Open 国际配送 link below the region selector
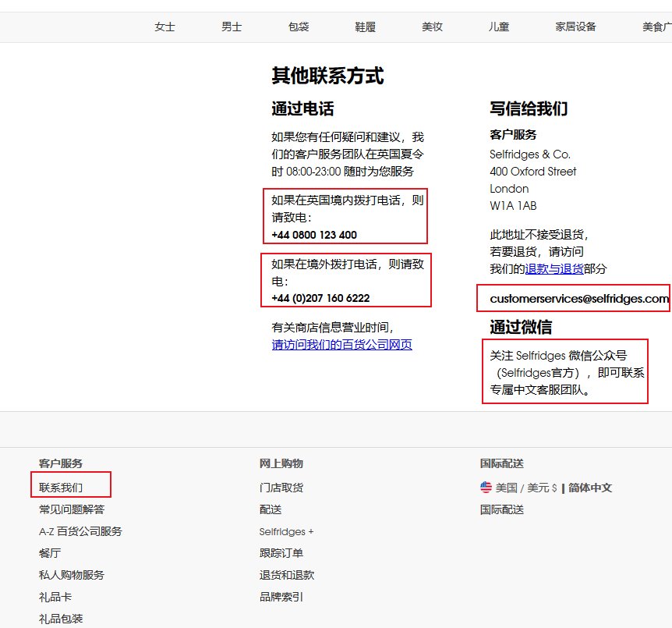 tap(502, 509)
